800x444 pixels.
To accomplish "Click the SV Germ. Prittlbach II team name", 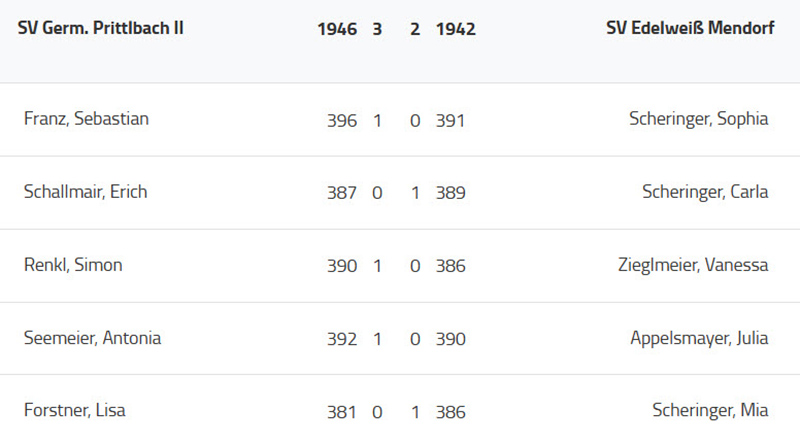I will (100, 29).
